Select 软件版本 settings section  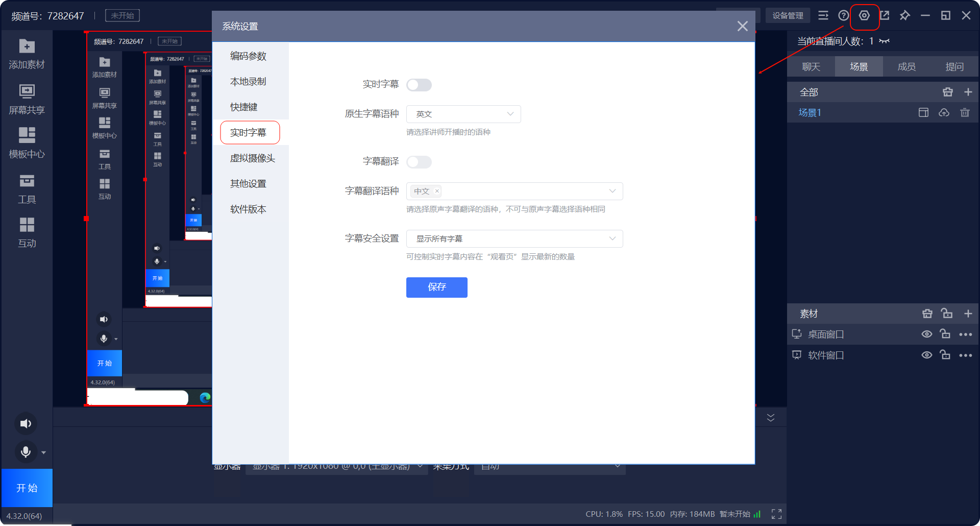pyautogui.click(x=249, y=209)
